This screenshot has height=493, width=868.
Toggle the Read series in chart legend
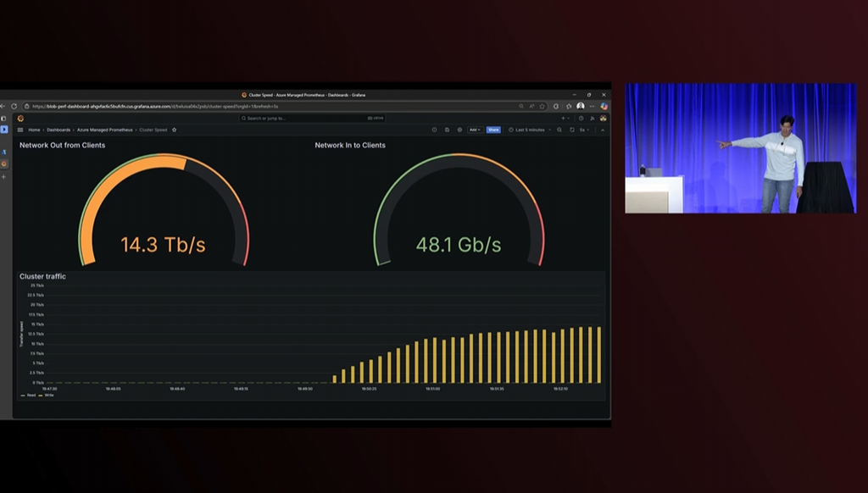[28, 395]
